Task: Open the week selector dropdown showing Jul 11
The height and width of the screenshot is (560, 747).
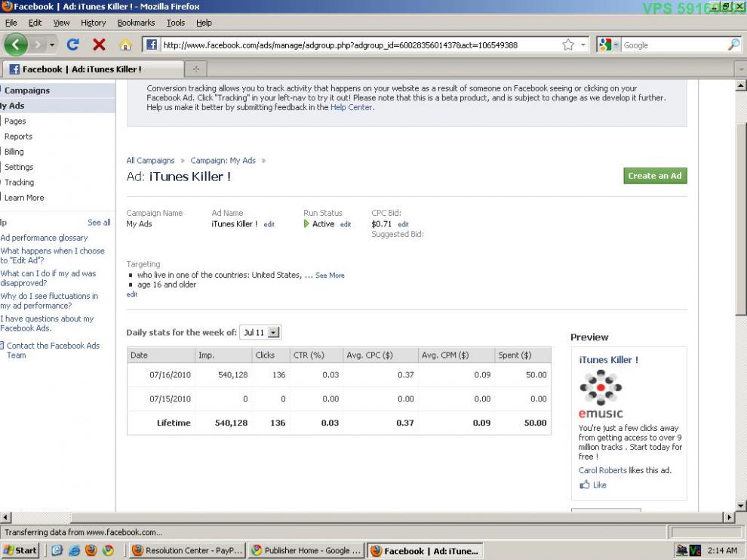Action: click(260, 332)
